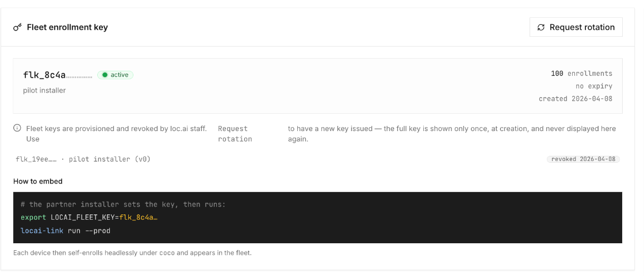Click the export LOCAI_FLEET_KEY code line

[x=89, y=217]
